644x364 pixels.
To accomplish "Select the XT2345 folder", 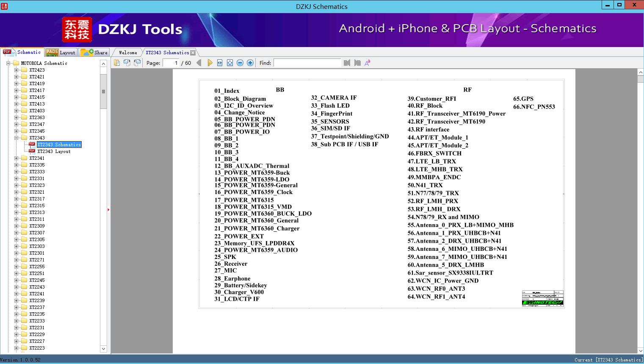I will coord(37,131).
